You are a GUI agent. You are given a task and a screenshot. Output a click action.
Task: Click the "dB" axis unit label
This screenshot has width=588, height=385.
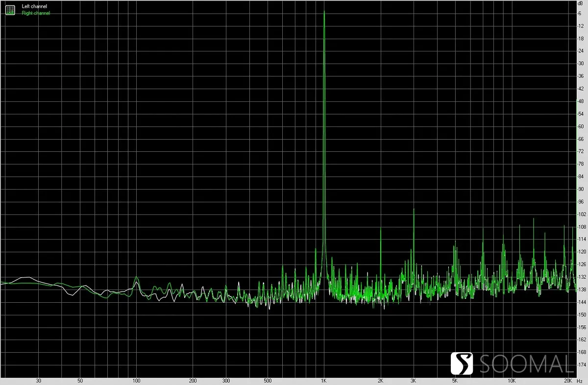(581, 4)
